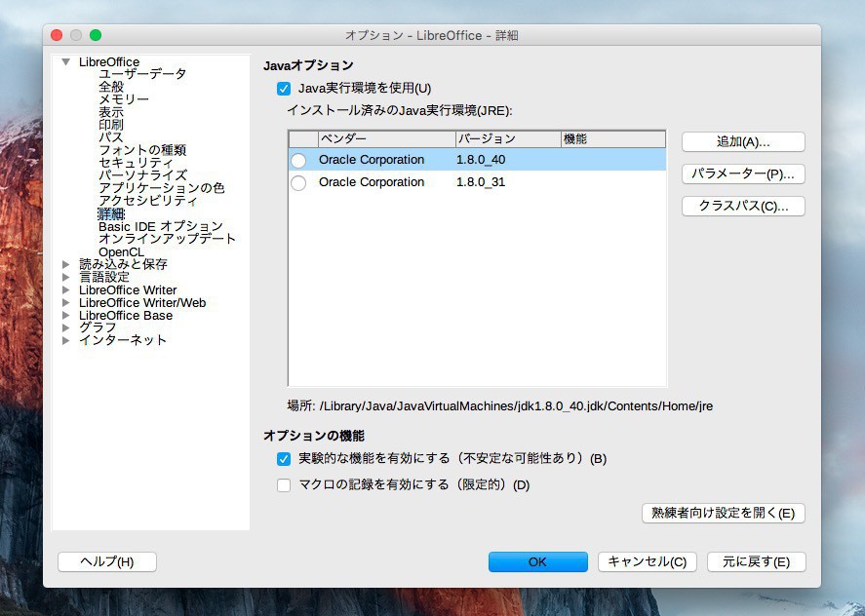Screen dimensions: 865x616
Task: Select アプリケーションの色 in tree
Action: point(161,188)
